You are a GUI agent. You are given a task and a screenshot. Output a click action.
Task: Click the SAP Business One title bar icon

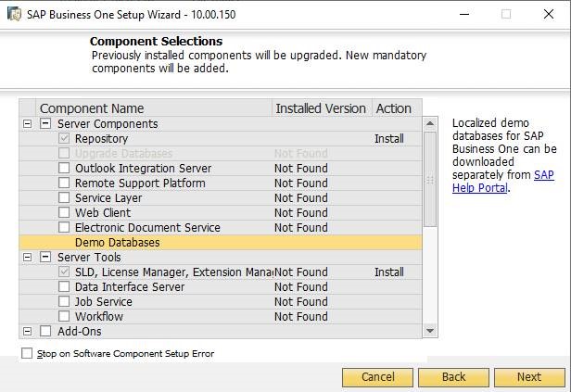point(12,14)
